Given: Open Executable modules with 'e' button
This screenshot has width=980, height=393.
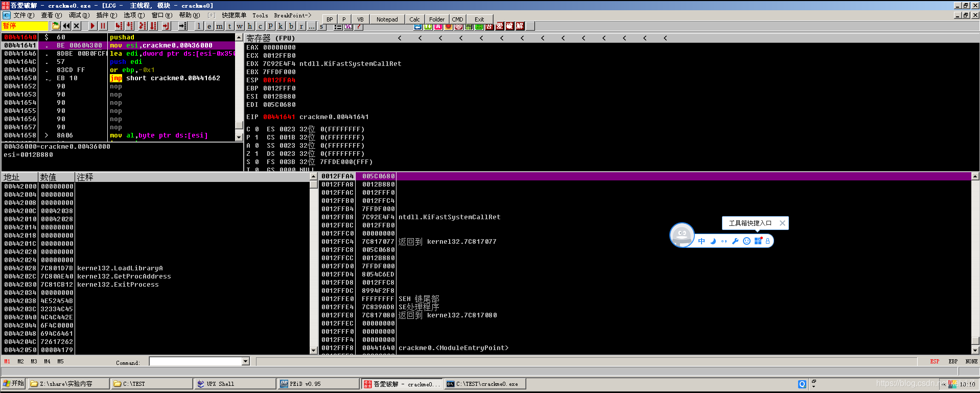Looking at the screenshot, I should click(209, 26).
